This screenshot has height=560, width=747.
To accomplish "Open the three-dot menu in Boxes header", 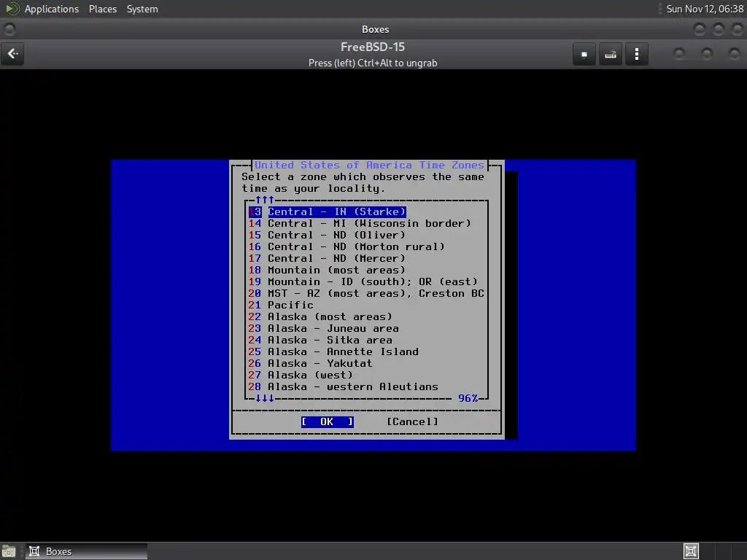I will point(636,54).
